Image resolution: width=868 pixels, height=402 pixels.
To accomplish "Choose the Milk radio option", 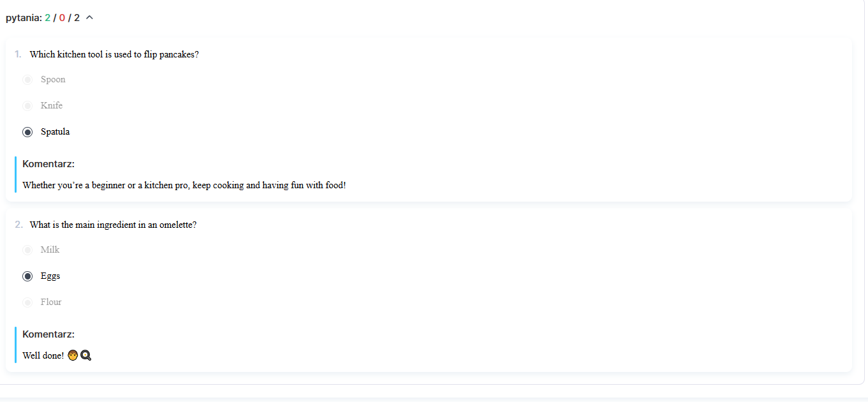I will [27, 250].
